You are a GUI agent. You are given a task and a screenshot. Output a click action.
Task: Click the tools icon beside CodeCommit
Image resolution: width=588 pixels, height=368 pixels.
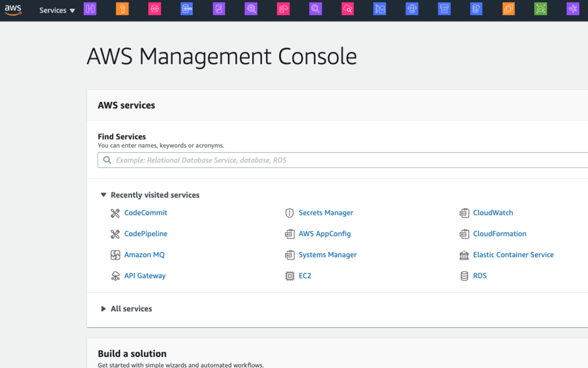115,213
